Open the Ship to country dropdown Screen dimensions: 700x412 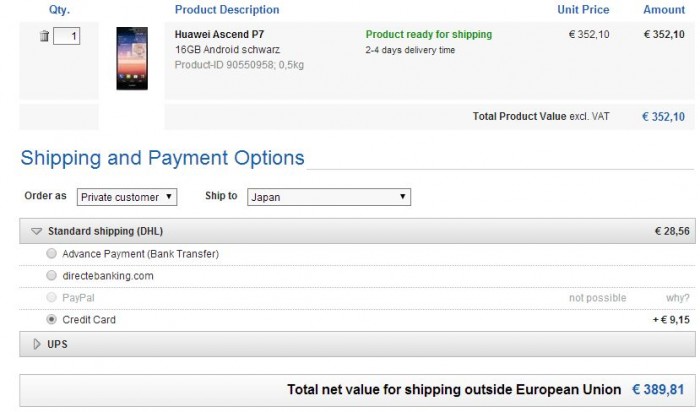coord(329,197)
